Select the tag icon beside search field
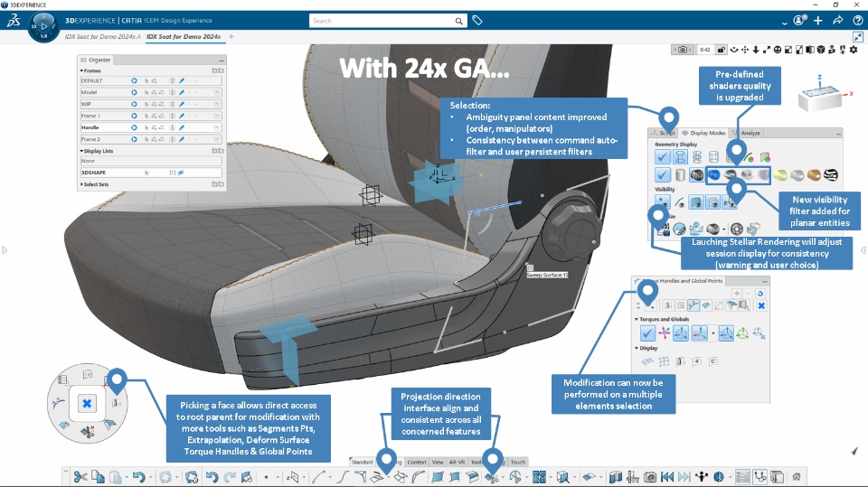 (x=477, y=21)
